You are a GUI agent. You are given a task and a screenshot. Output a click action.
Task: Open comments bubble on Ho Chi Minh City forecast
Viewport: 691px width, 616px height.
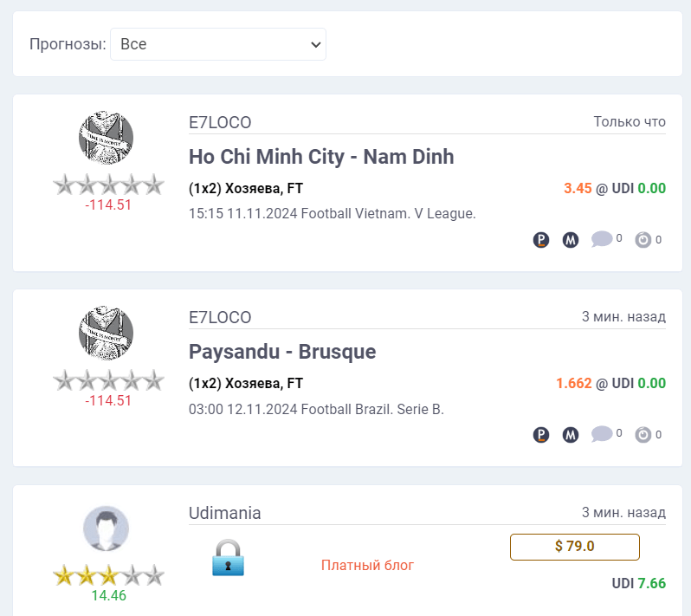pyautogui.click(x=602, y=239)
